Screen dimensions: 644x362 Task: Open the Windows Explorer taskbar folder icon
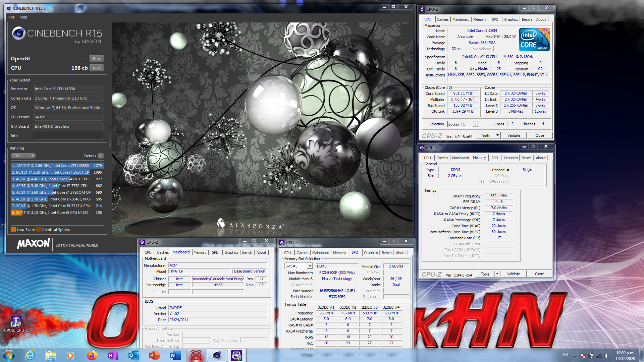[x=50, y=355]
